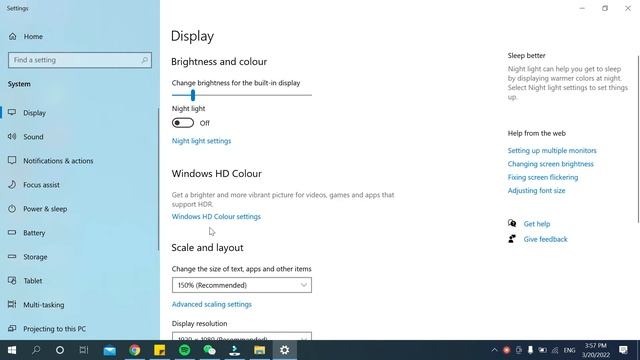Image resolution: width=640 pixels, height=360 pixels.
Task: Click the Give feedback link
Action: pos(545,240)
